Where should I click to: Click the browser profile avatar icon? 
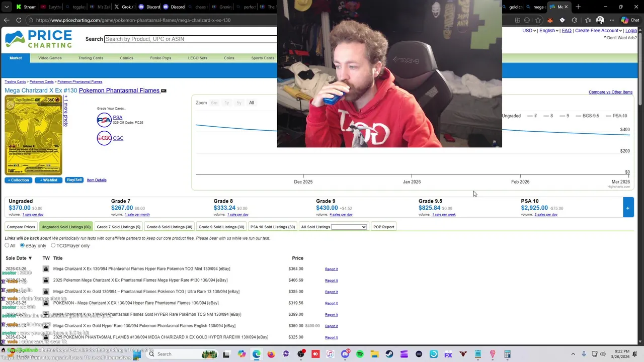pos(600,20)
